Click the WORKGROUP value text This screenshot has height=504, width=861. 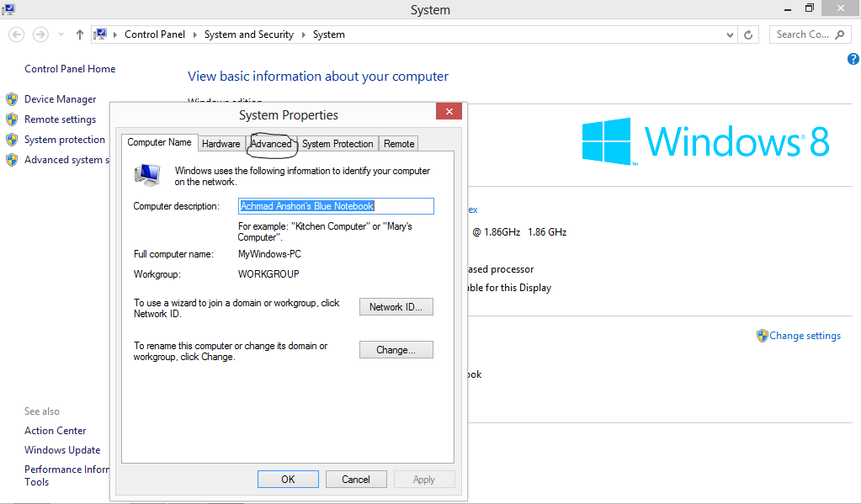coord(268,274)
